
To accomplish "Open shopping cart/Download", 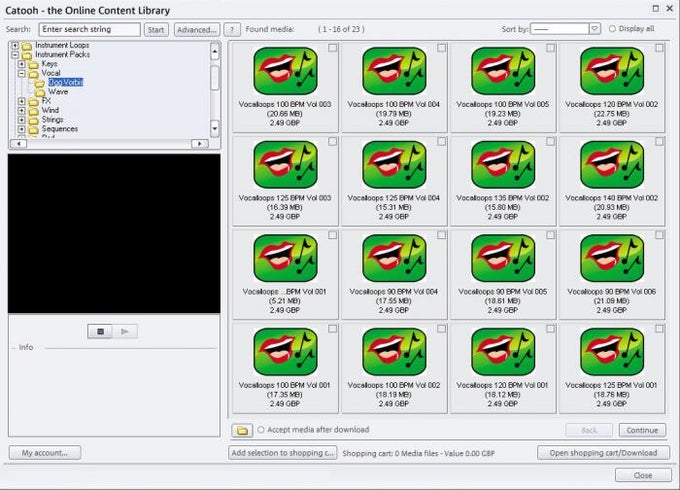I will click(x=603, y=453).
